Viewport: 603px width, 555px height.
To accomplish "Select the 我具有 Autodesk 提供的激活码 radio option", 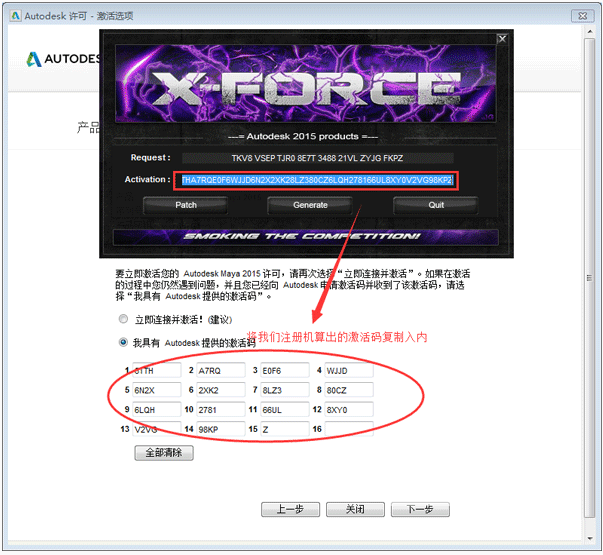I will coord(123,342).
